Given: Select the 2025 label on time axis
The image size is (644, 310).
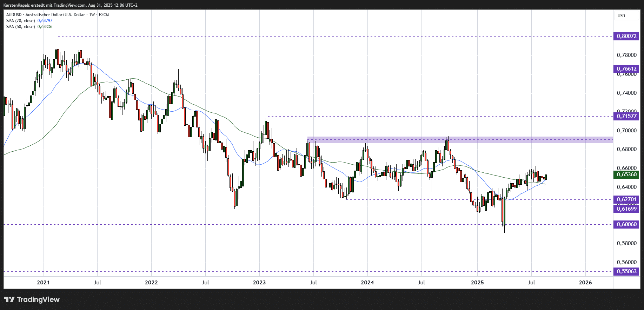Looking at the screenshot, I should pos(477,282).
